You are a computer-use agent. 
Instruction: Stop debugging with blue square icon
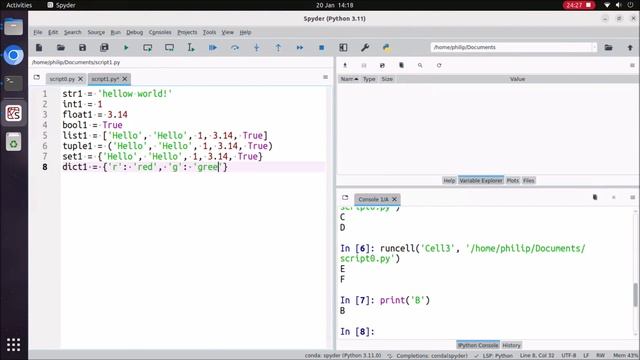(322, 48)
